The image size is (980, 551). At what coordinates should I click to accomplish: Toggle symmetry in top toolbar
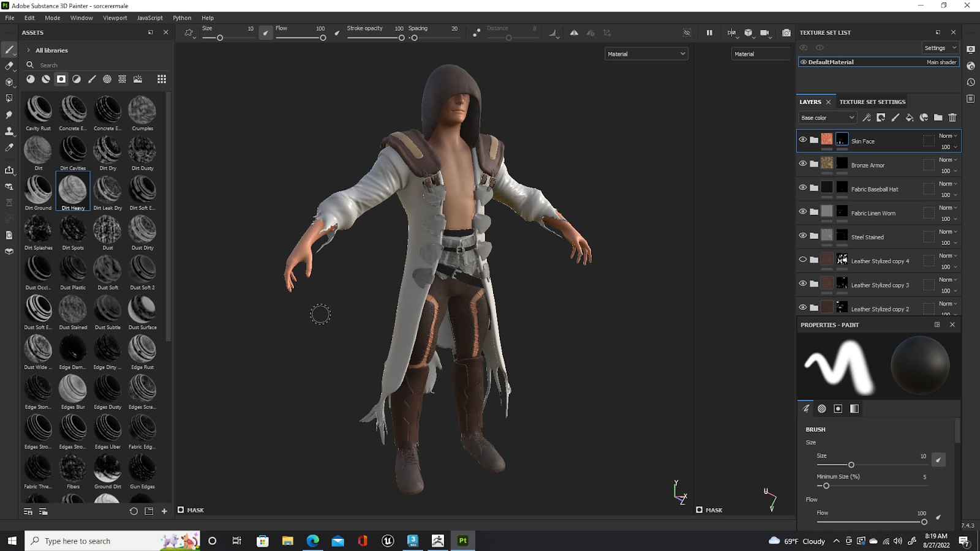[574, 33]
